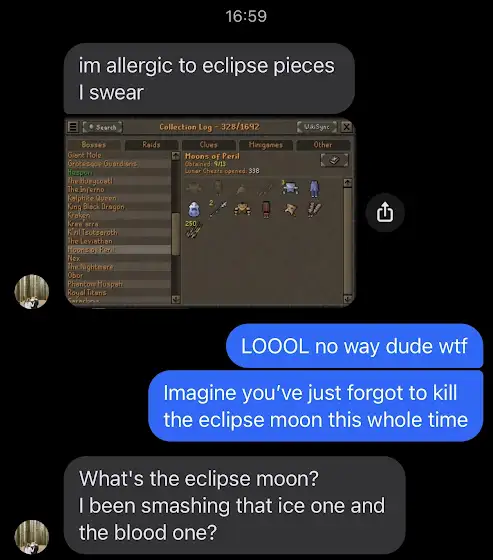Click boss list scroll up arrow
The width and height of the screenshot is (493, 560).
click(175, 156)
